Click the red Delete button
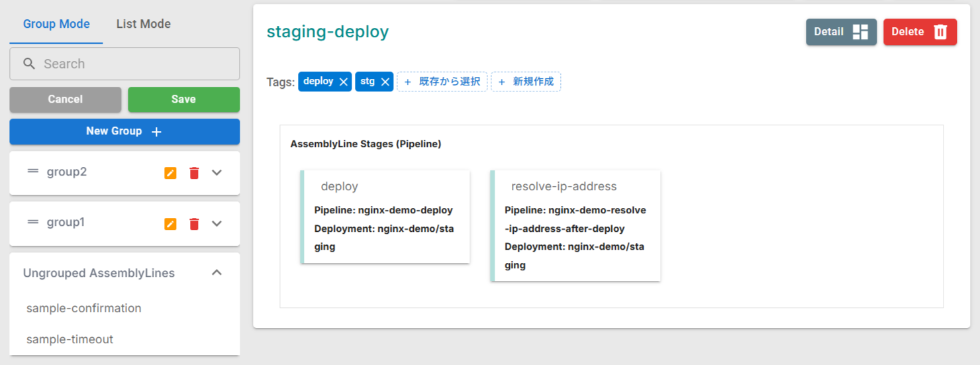Viewport: 980px width, 365px height. [919, 32]
